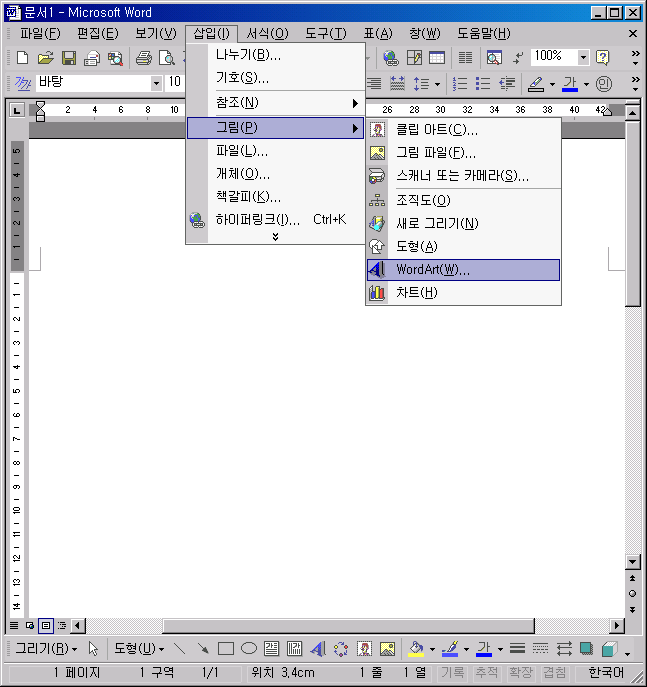647x687 pixels.
Task: Switch to Normal view button
Action: click(x=14, y=625)
